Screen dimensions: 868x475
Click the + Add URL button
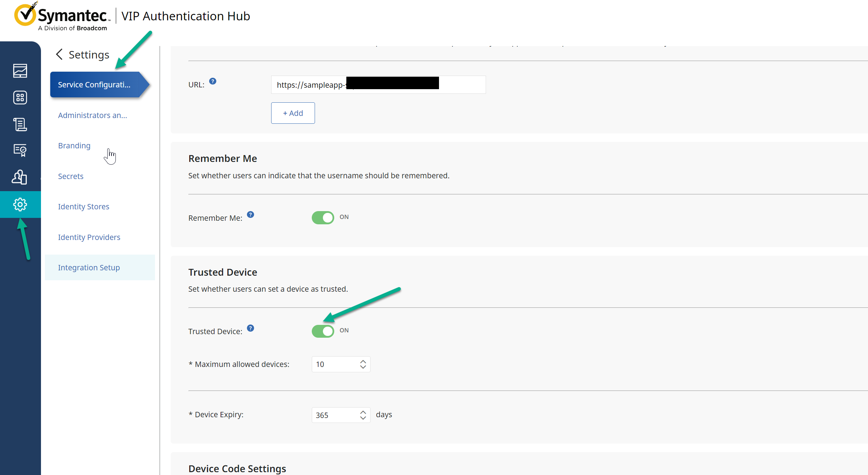click(x=293, y=113)
